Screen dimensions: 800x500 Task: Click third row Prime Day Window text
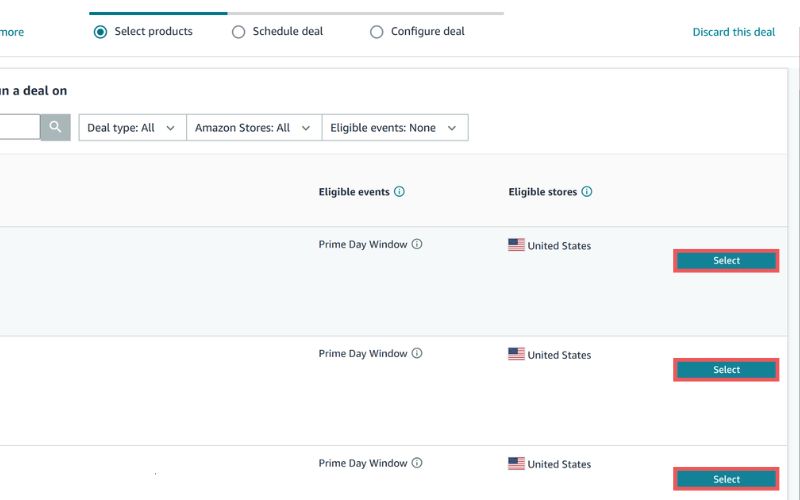tap(363, 463)
